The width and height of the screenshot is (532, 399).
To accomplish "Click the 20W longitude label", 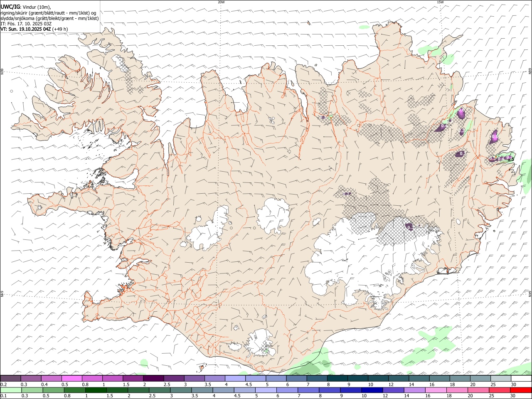I will click(221, 2).
